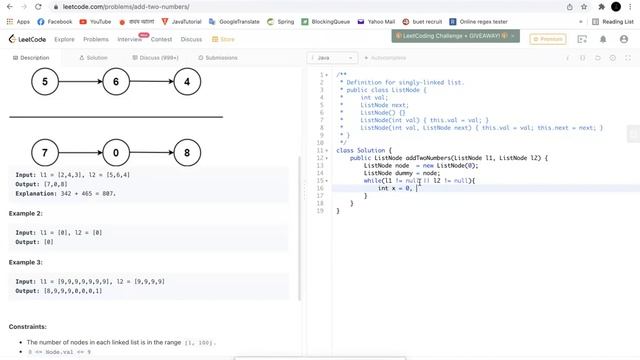Screen dimensions: 640x360
Task: Click the description panel scrollbar
Action: point(300,228)
